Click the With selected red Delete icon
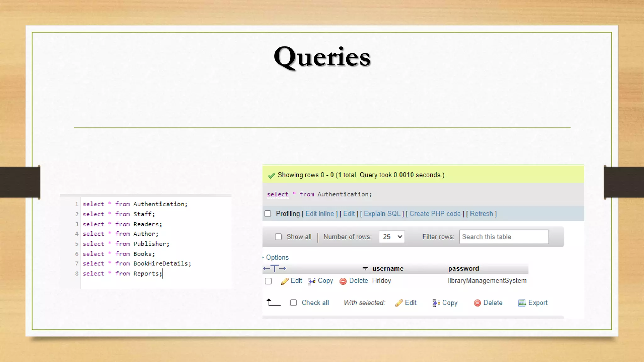This screenshot has height=362, width=644. pos(477,303)
